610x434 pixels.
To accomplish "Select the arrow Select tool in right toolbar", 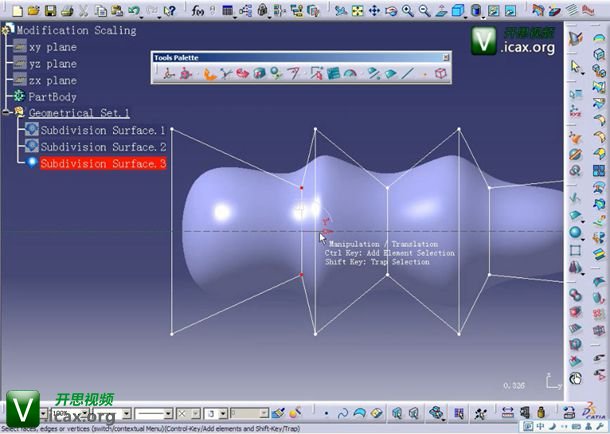I will pyautogui.click(x=576, y=67).
